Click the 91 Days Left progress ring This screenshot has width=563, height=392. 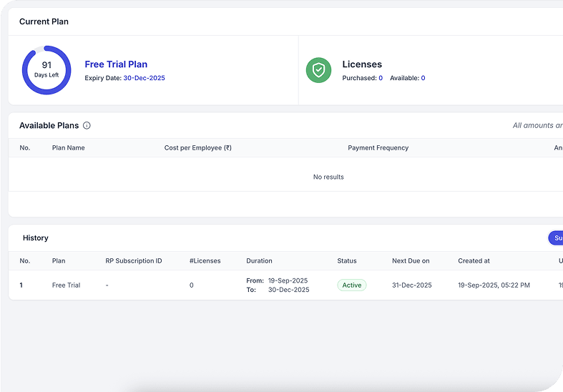click(46, 70)
